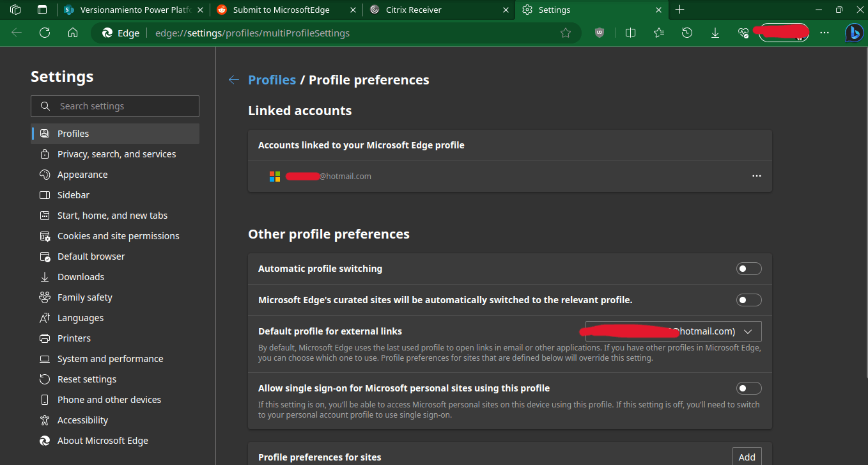Viewport: 868px width, 465px height.
Task: Click Add for site profile preferences
Action: pos(747,457)
